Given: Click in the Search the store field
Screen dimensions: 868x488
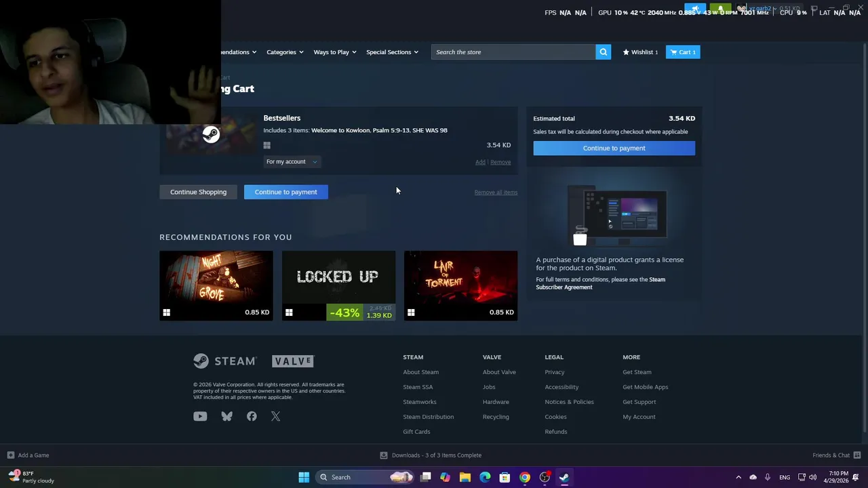Looking at the screenshot, I should pos(513,52).
